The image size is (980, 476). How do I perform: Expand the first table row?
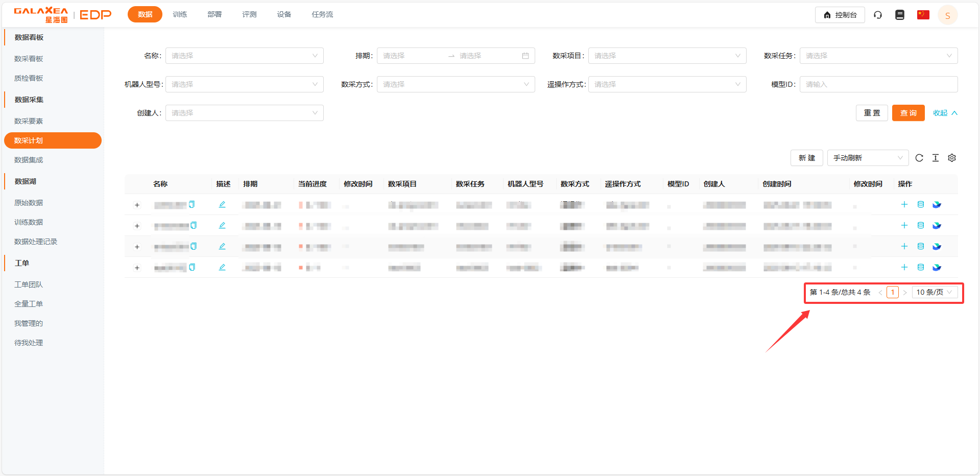137,205
